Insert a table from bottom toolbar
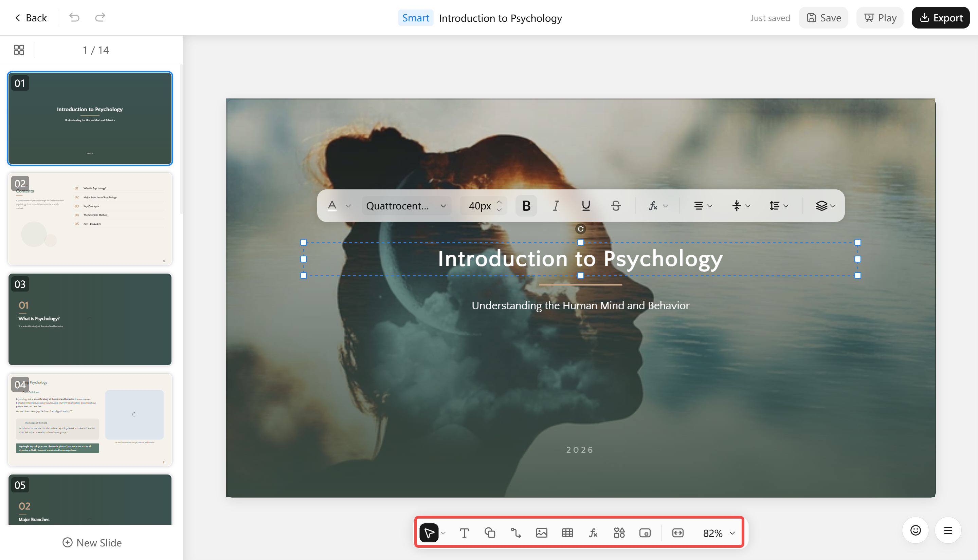 [x=567, y=533]
